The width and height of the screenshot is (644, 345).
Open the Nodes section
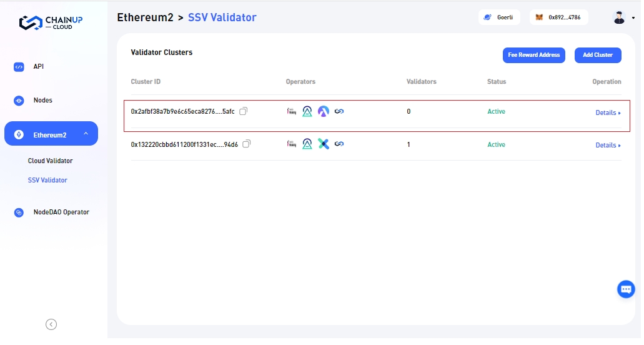tap(42, 101)
